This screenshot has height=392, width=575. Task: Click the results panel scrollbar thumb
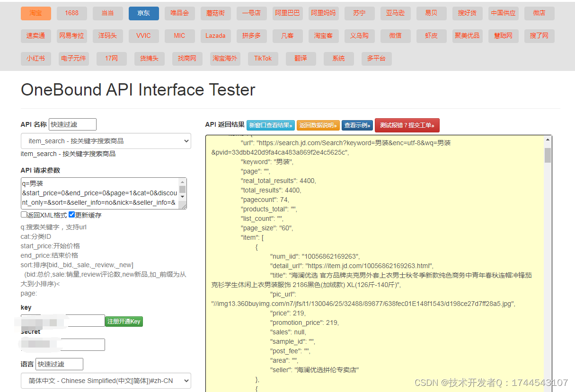point(548,155)
